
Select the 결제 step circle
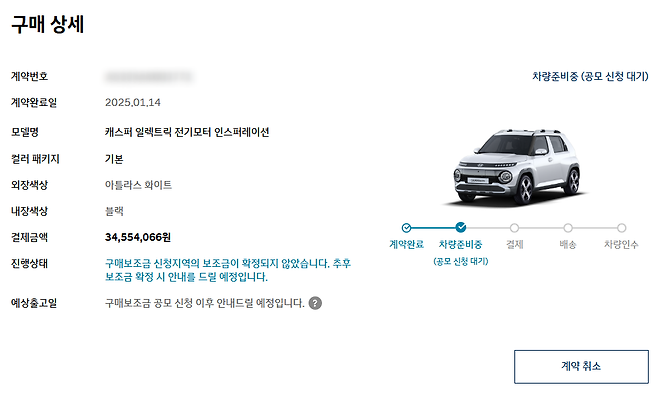(514, 228)
